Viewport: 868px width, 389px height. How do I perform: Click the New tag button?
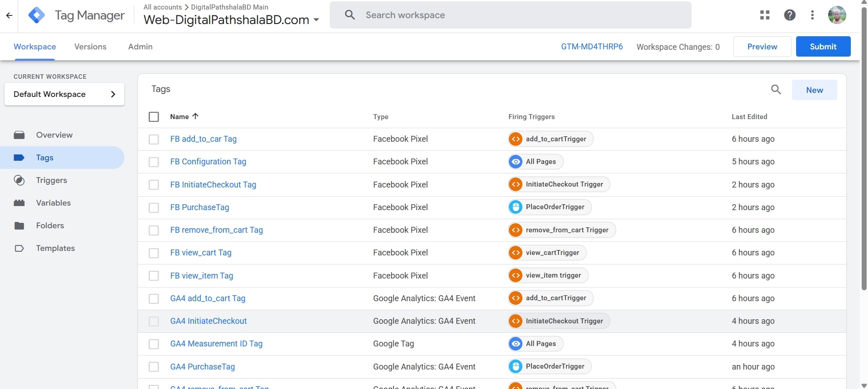pos(814,90)
